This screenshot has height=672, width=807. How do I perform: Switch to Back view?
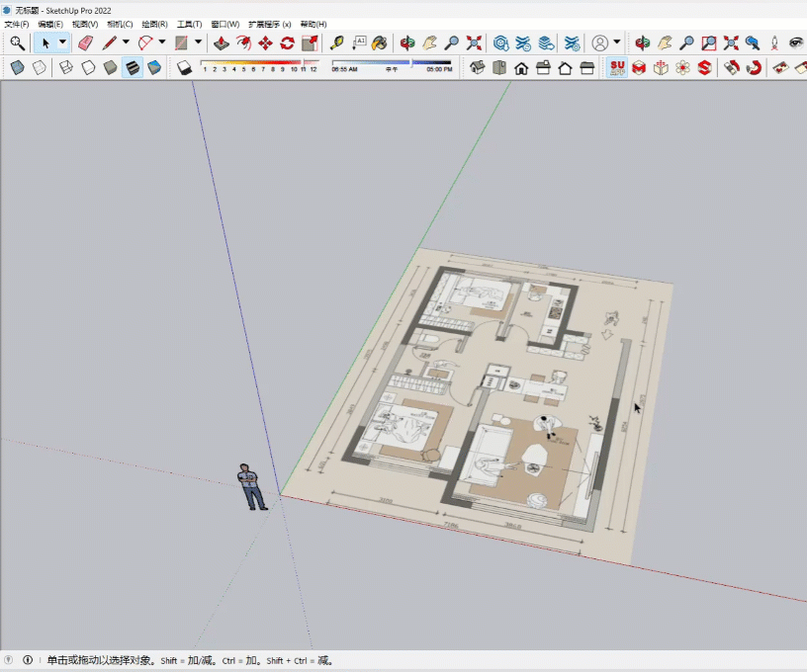(565, 68)
